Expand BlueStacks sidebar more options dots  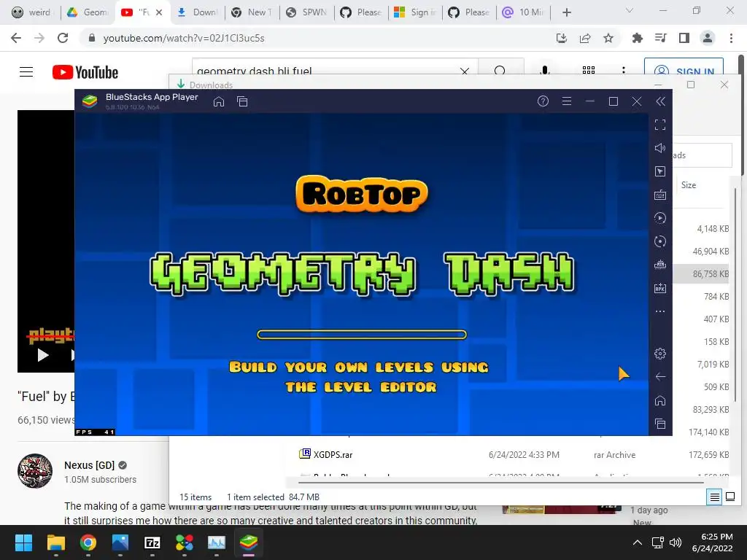click(660, 311)
